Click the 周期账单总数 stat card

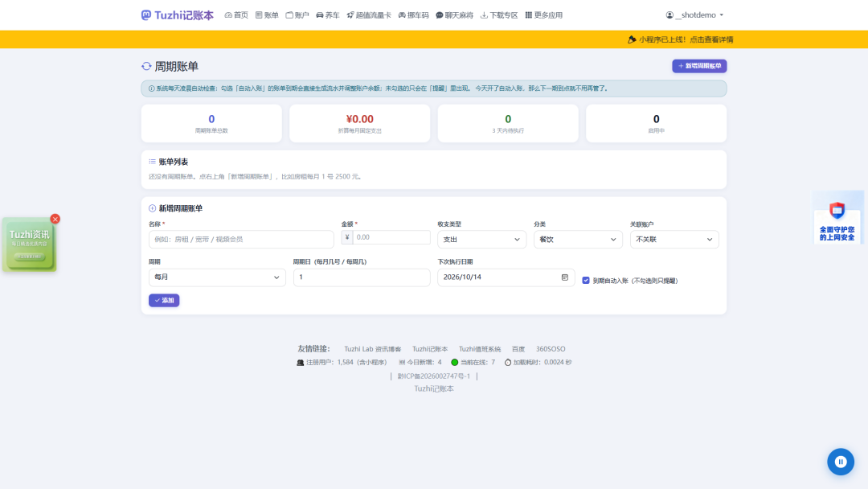[211, 124]
